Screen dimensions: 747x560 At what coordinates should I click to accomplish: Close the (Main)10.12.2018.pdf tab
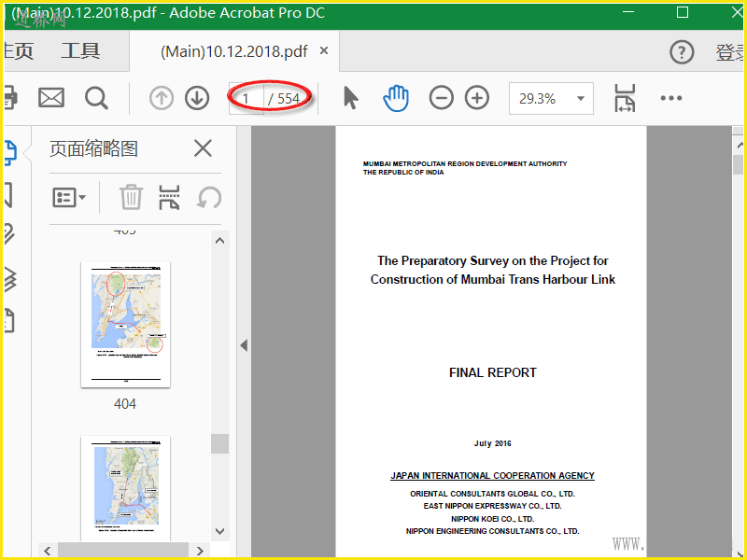click(x=324, y=50)
